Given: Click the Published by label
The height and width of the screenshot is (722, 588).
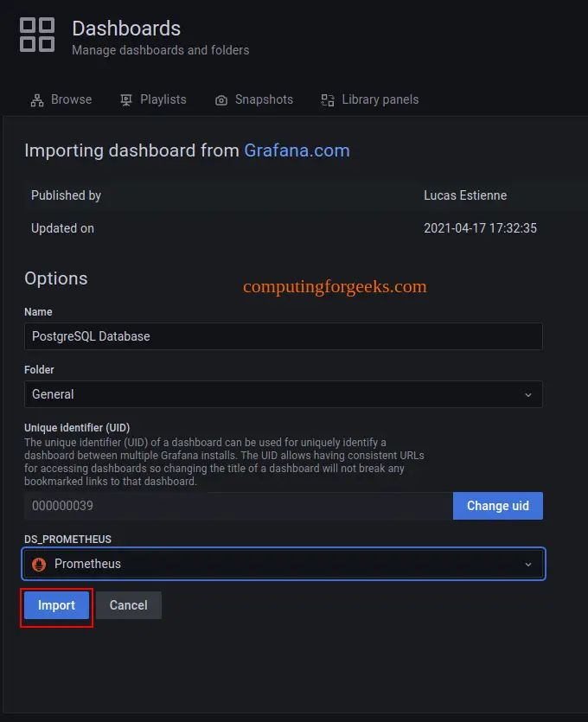Looking at the screenshot, I should pos(66,195).
